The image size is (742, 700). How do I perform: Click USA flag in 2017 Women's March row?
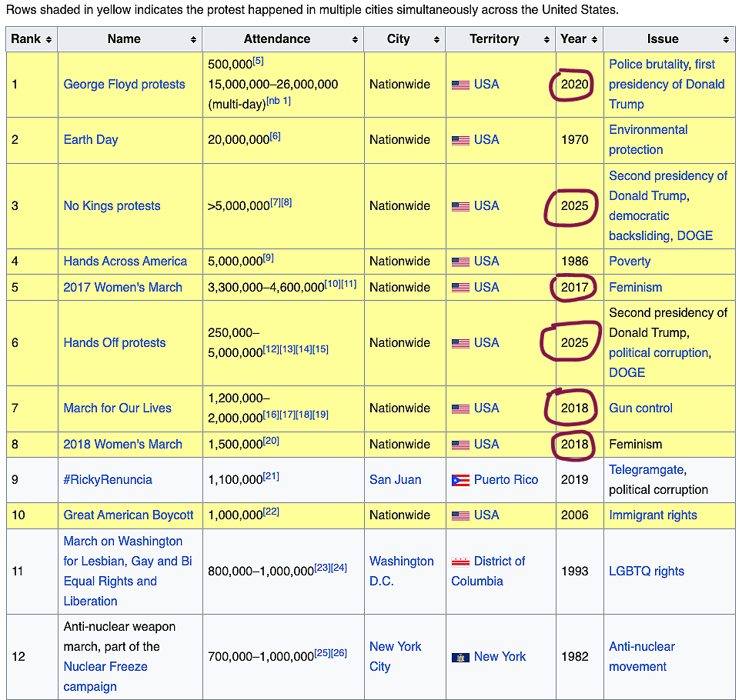tap(460, 288)
